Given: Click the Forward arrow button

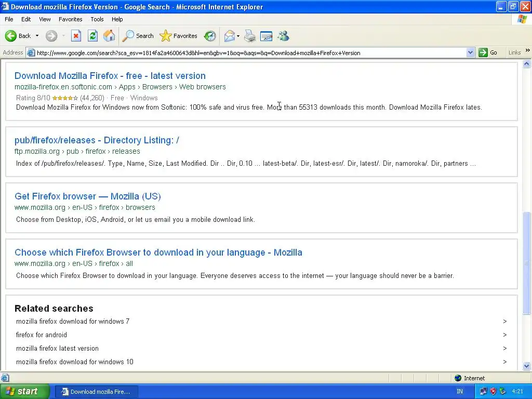Looking at the screenshot, I should click(51, 36).
